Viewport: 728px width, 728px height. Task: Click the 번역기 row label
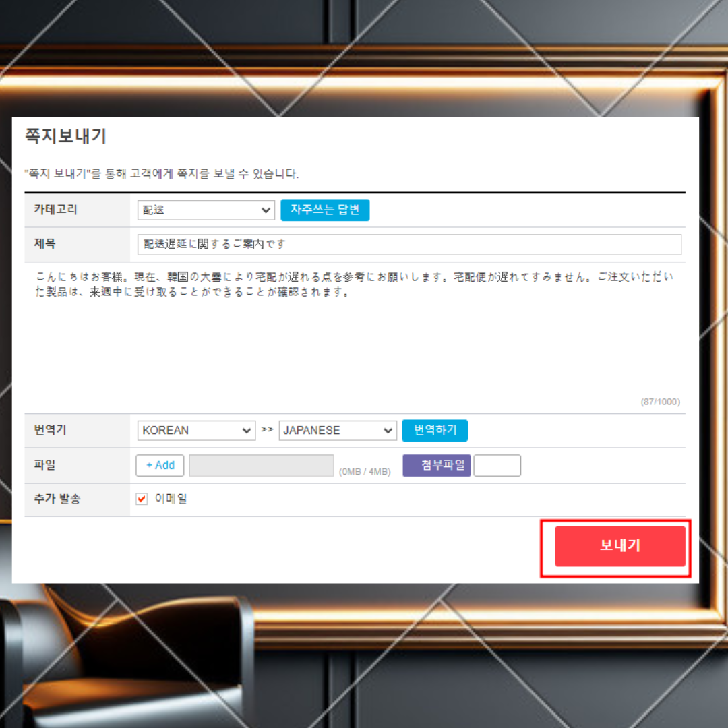[x=50, y=430]
